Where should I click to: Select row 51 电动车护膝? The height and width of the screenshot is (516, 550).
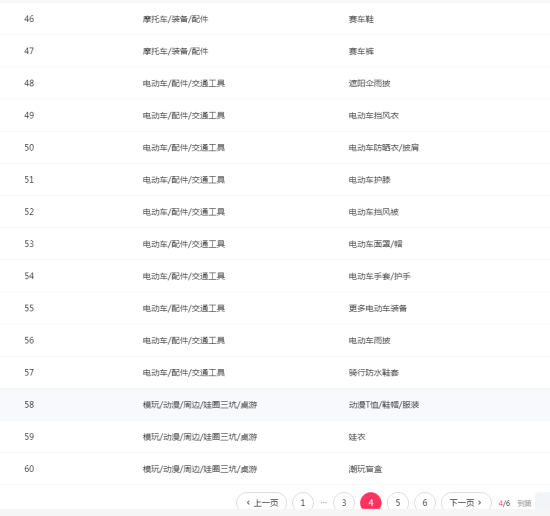coord(275,180)
